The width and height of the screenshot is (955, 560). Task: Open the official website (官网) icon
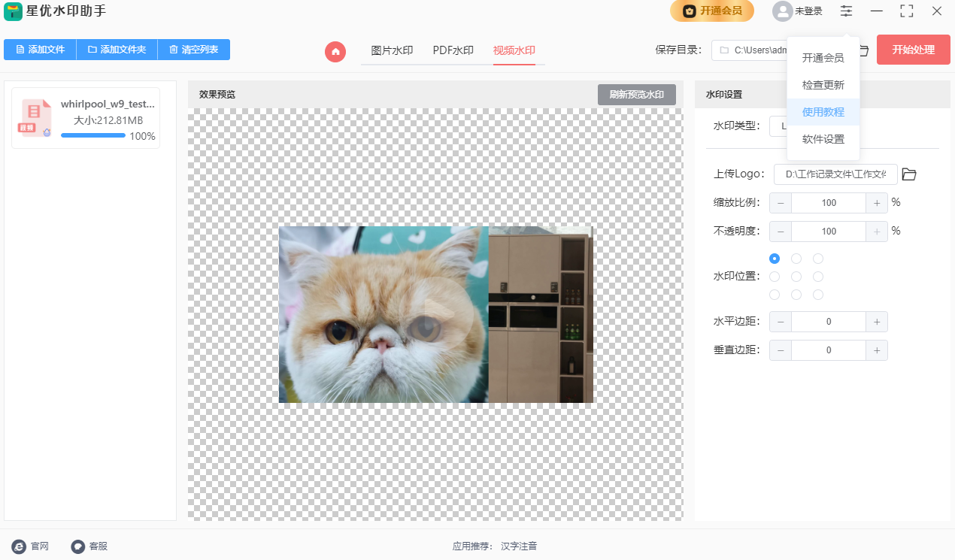coord(19,546)
